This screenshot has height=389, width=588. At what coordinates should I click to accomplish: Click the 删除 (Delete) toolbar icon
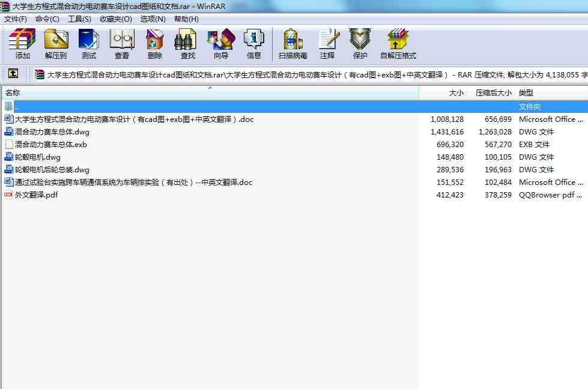click(x=154, y=44)
